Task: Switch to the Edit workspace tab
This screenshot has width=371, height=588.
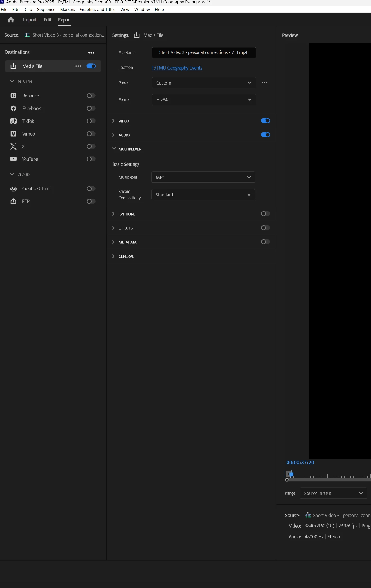Action: coord(48,20)
